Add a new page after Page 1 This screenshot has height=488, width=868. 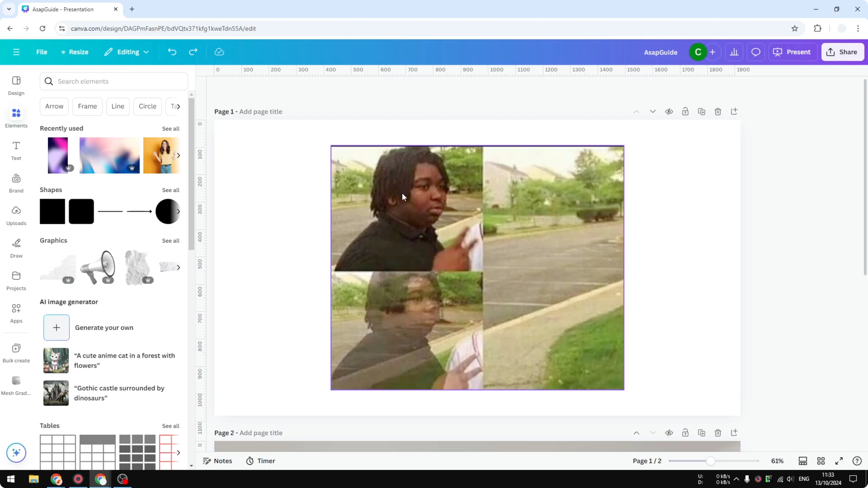(x=734, y=112)
